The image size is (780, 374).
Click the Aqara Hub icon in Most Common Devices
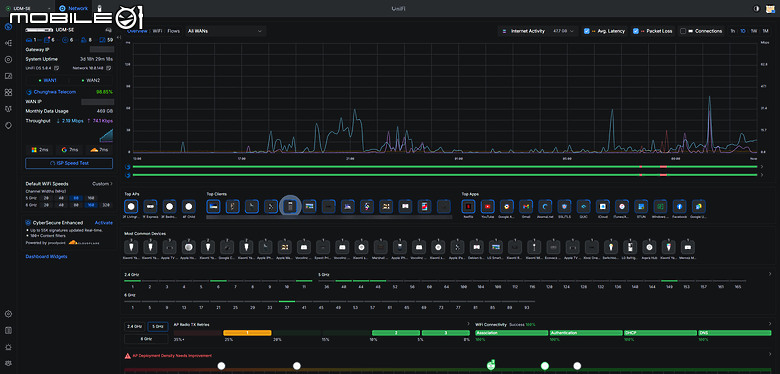648,247
